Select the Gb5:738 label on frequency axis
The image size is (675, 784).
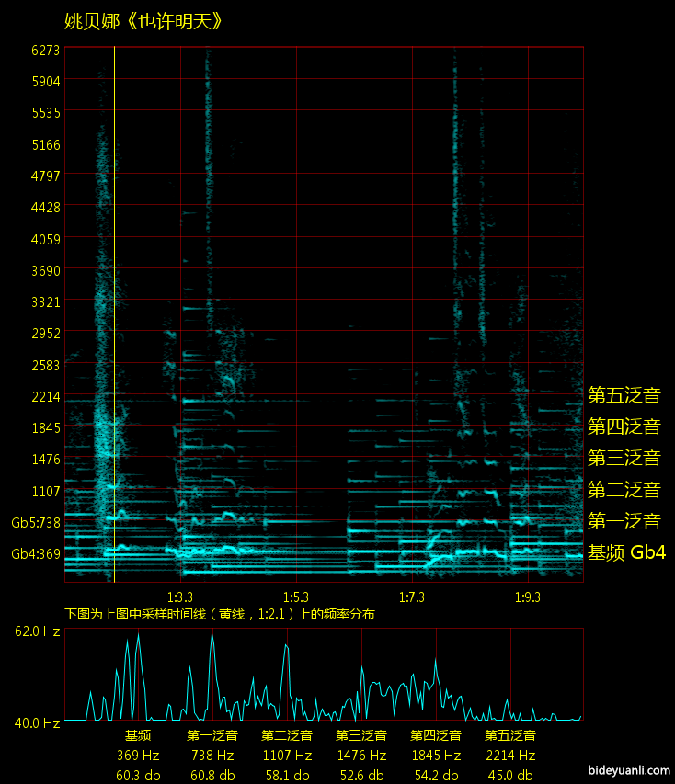coord(36,522)
